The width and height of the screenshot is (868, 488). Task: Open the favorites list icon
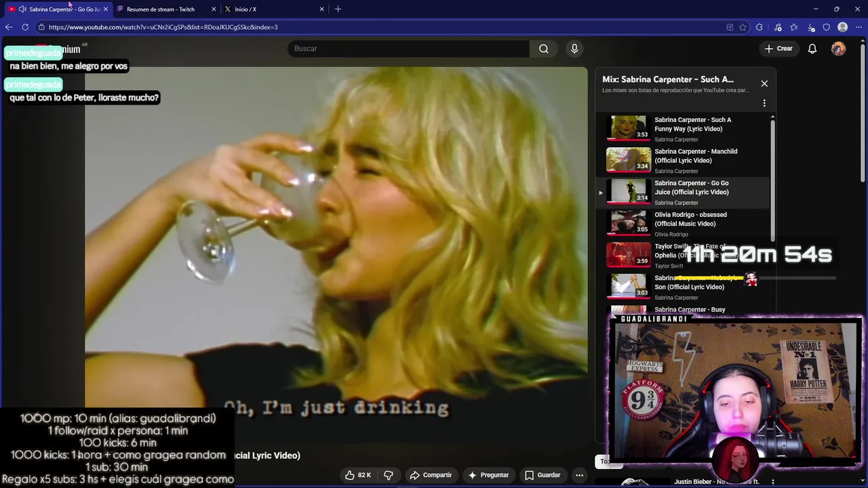(794, 27)
